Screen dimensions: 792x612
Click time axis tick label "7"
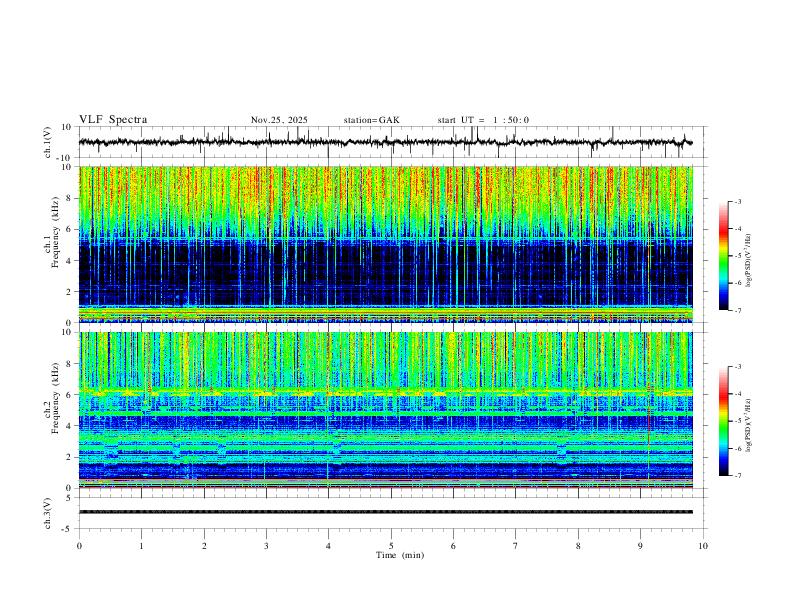click(x=515, y=546)
